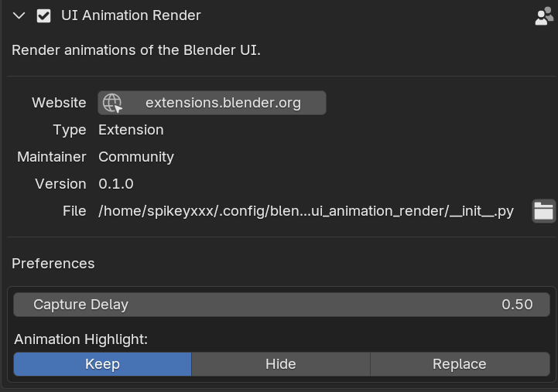Disable the UI Animation Render add-on checkbox
The width and height of the screenshot is (558, 392).
coord(44,15)
